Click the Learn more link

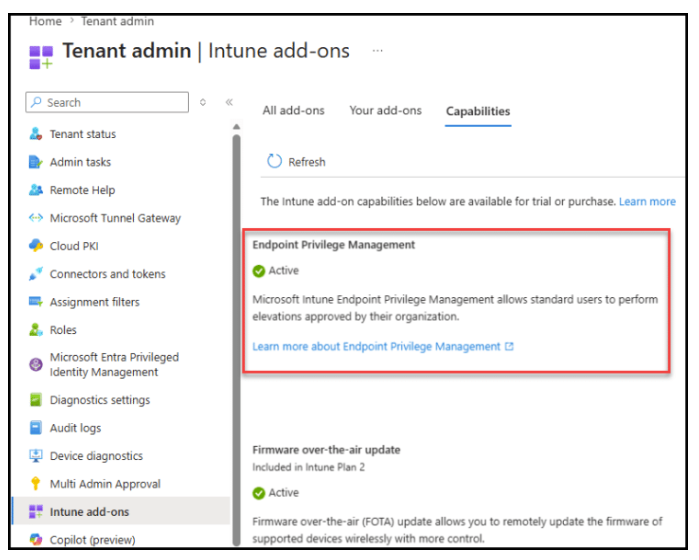pyautogui.click(x=647, y=202)
